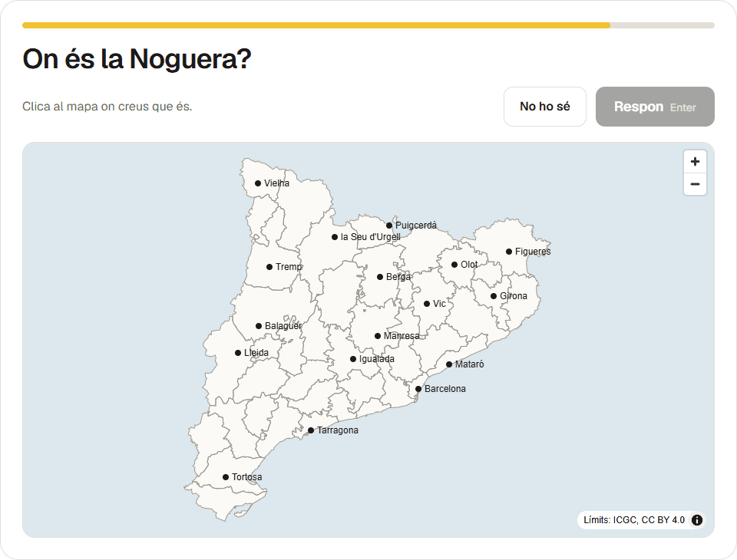Click the Figueres label on the map
737x560 pixels.
[533, 252]
